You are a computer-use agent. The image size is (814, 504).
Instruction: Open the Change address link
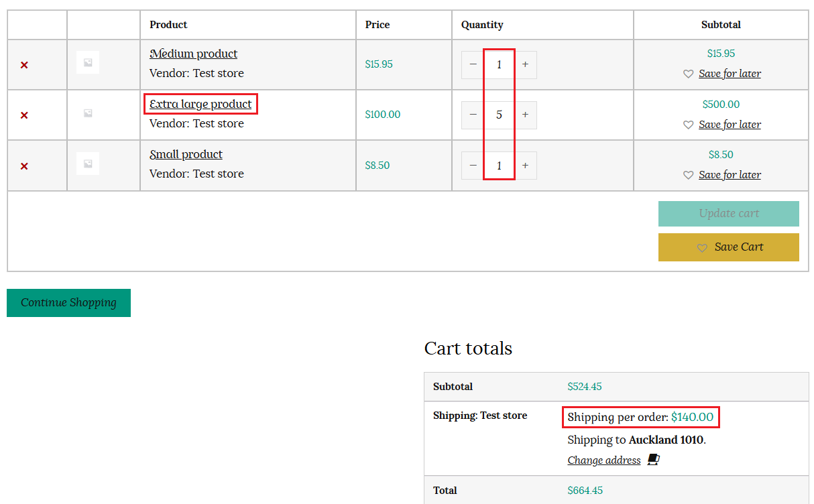click(x=604, y=460)
